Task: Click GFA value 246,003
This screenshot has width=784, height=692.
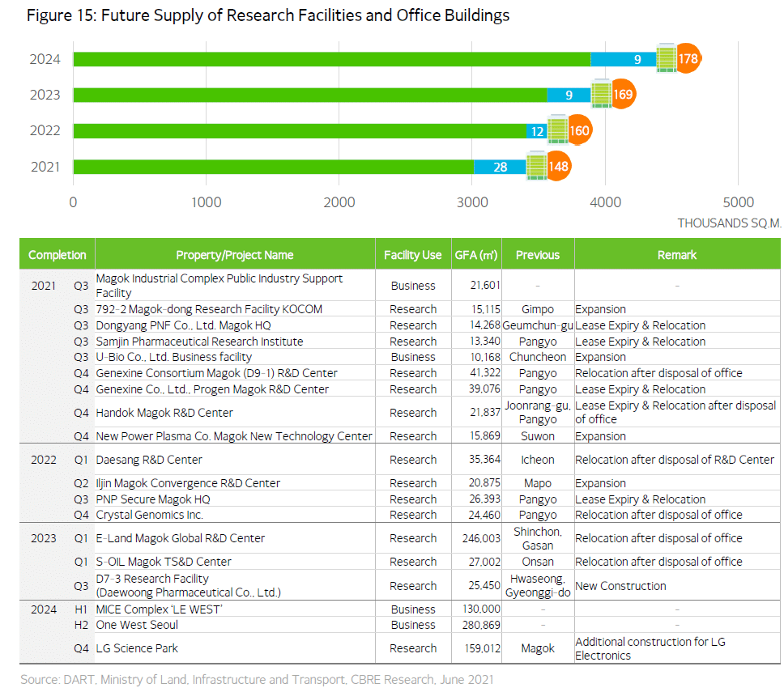Action: (481, 538)
